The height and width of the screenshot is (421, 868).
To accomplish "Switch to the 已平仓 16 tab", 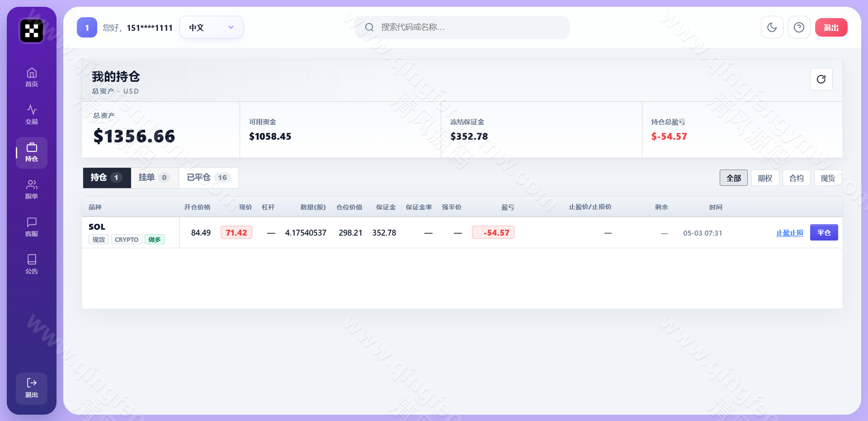I will point(208,178).
